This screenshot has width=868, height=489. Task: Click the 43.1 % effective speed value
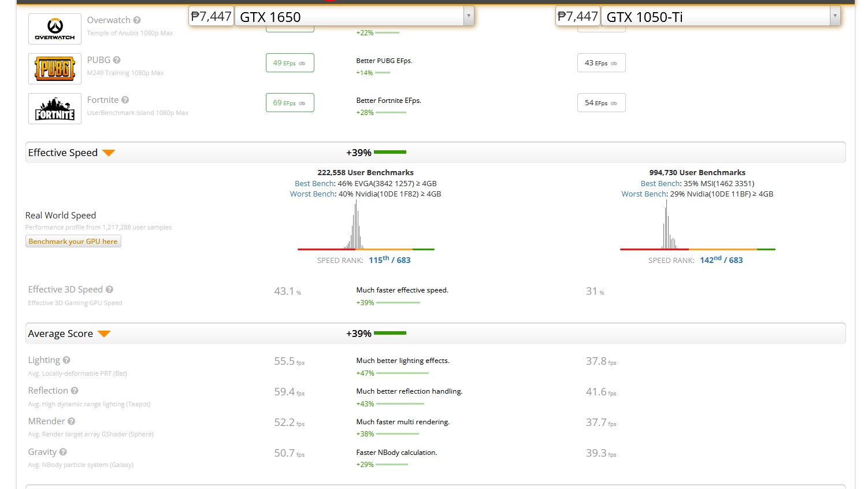click(x=287, y=291)
